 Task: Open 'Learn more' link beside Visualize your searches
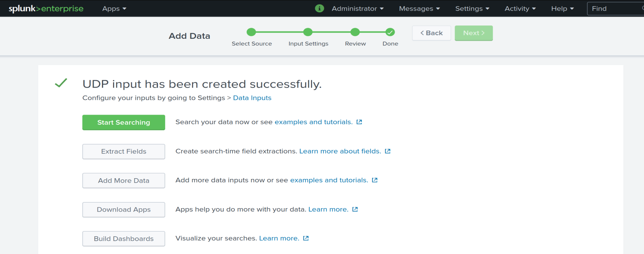click(279, 238)
